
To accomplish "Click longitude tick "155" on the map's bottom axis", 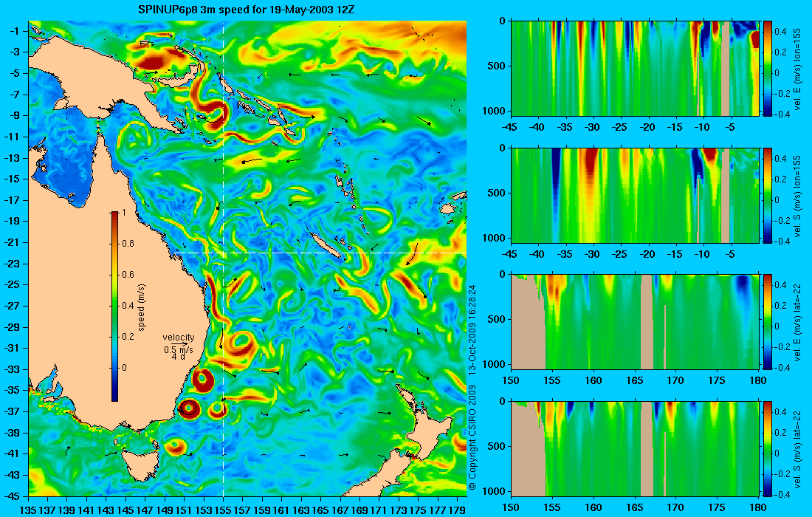I will tap(223, 510).
